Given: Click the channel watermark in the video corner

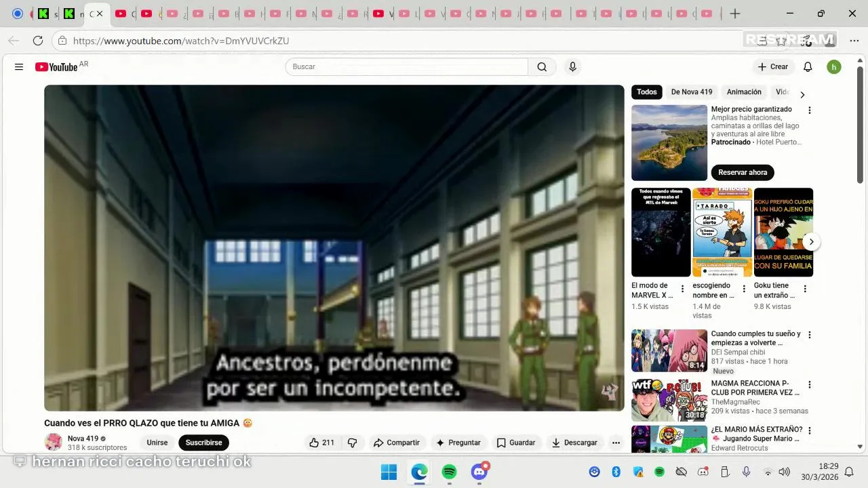Looking at the screenshot, I should click(x=609, y=391).
